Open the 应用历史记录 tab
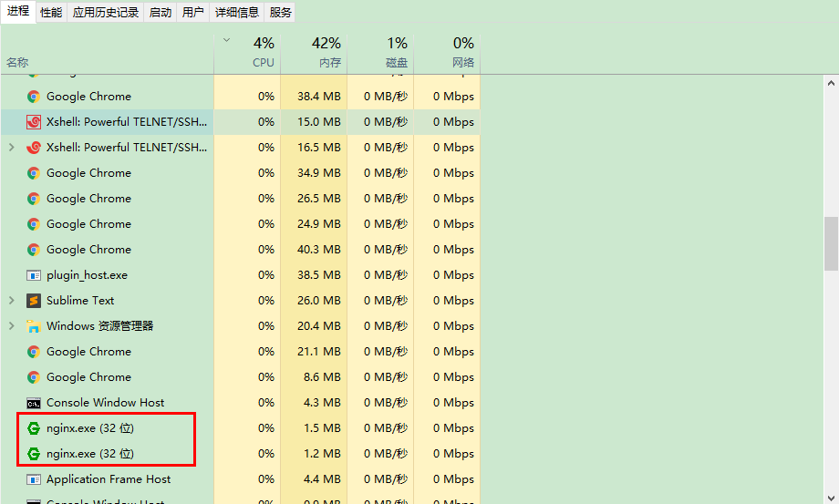 click(106, 12)
